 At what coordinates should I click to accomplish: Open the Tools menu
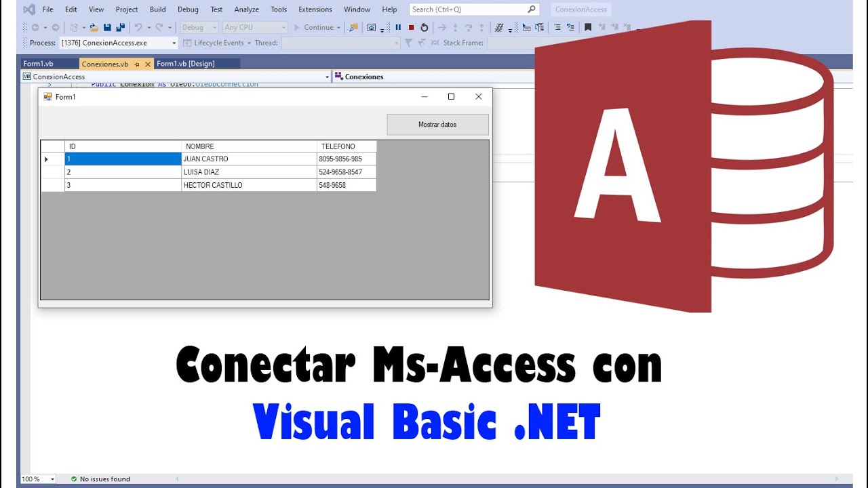279,9
